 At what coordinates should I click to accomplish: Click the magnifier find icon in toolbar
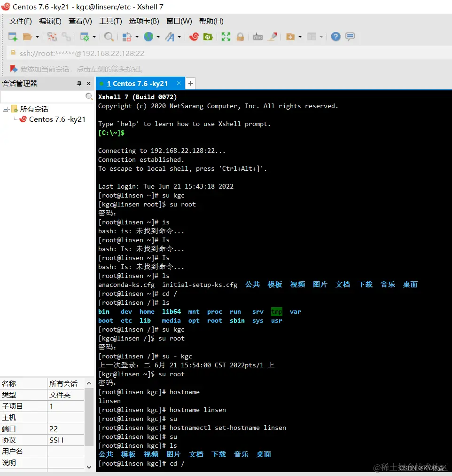point(109,37)
